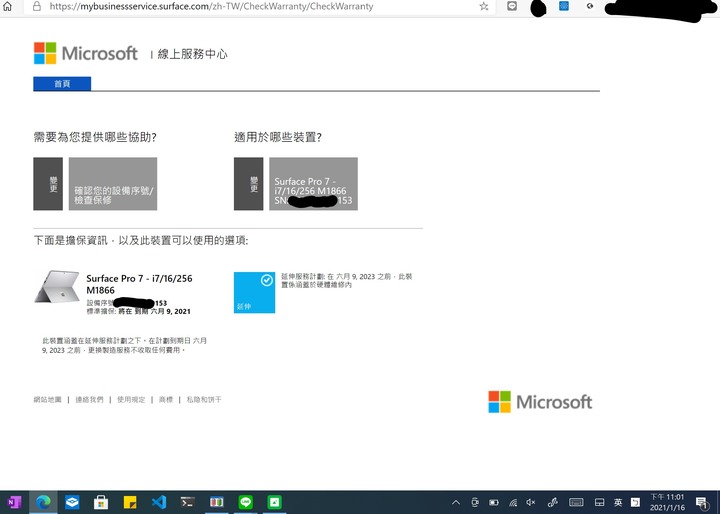720x514 pixels.
Task: Open the 首頁 home tab
Action: [x=62, y=84]
